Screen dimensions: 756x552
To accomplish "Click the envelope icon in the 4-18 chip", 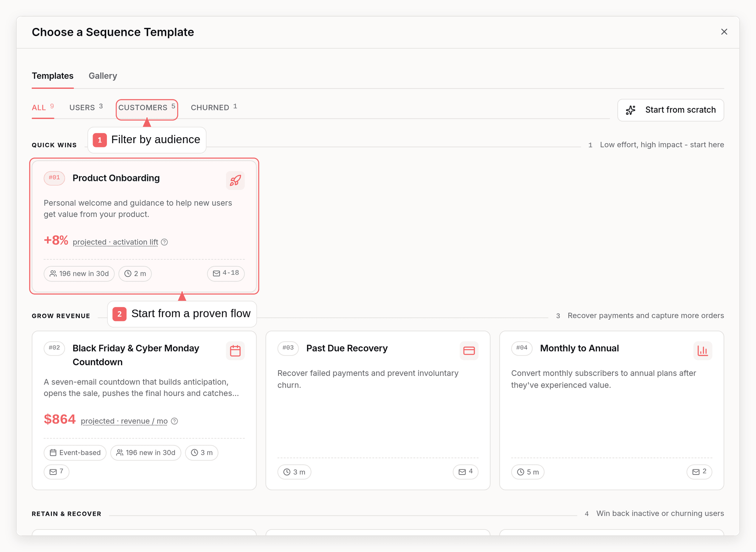I will pyautogui.click(x=216, y=273).
